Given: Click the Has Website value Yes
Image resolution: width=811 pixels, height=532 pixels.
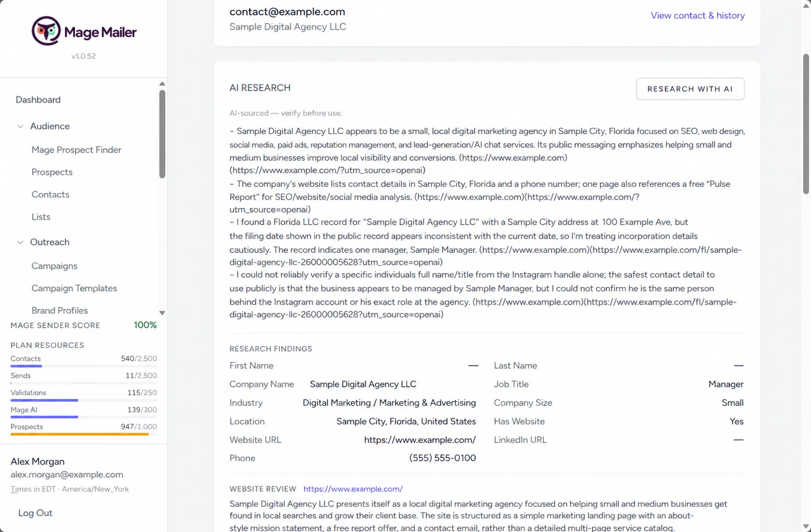Looking at the screenshot, I should point(737,422).
